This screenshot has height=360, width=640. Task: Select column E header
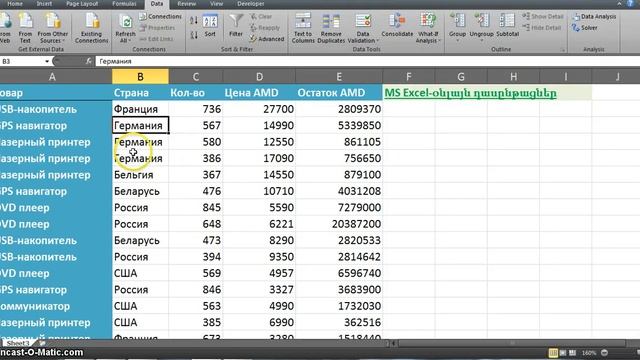339,76
